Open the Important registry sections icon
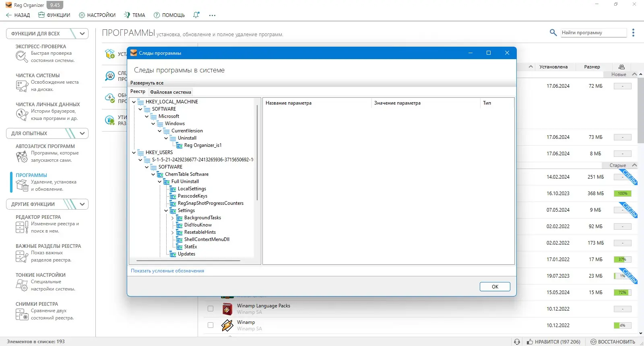This screenshot has height=346, width=644. [x=21, y=256]
